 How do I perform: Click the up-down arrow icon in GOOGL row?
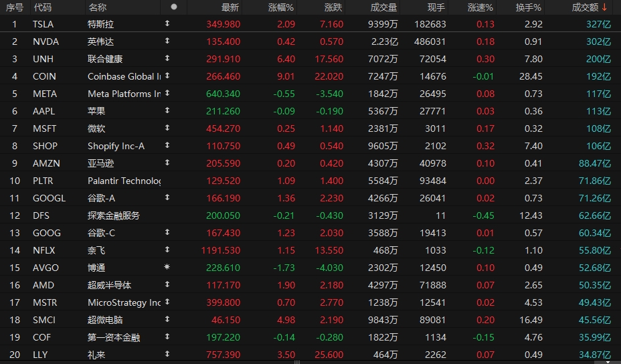167,197
